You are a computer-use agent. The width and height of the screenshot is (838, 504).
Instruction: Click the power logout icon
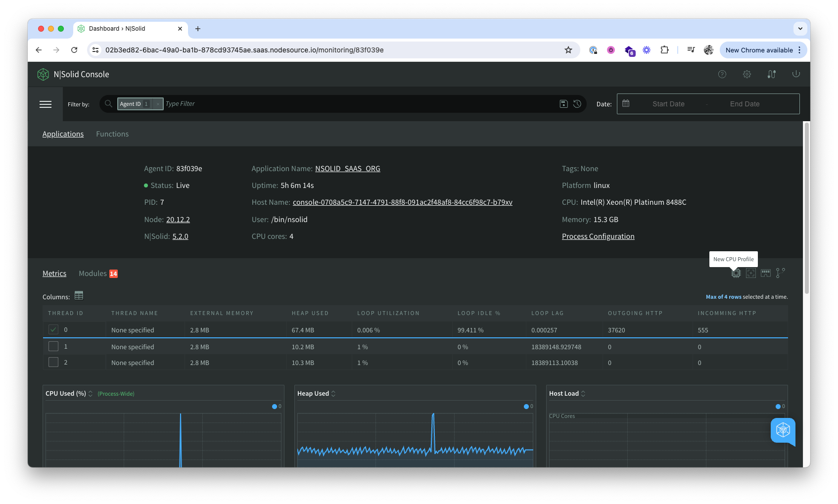point(796,74)
